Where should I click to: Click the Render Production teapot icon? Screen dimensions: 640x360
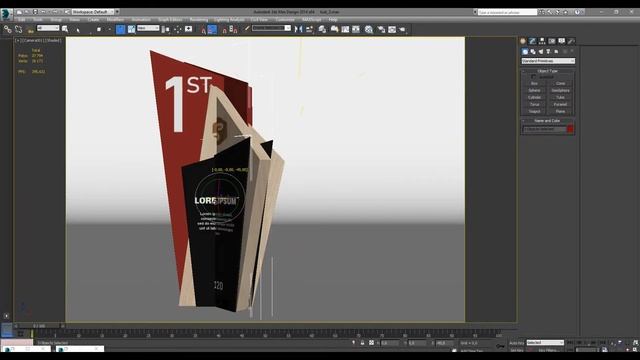pos(402,29)
